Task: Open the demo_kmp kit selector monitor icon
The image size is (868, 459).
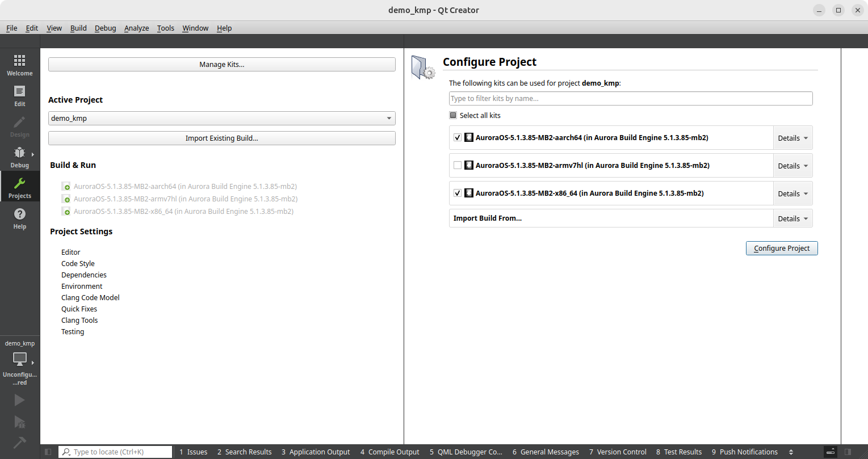Action: click(x=20, y=359)
